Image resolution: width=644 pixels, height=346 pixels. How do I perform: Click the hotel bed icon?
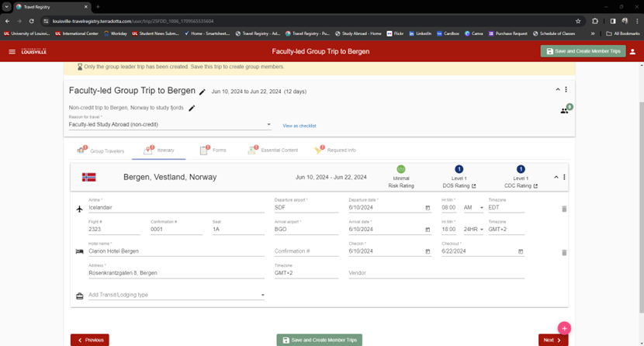(x=80, y=251)
